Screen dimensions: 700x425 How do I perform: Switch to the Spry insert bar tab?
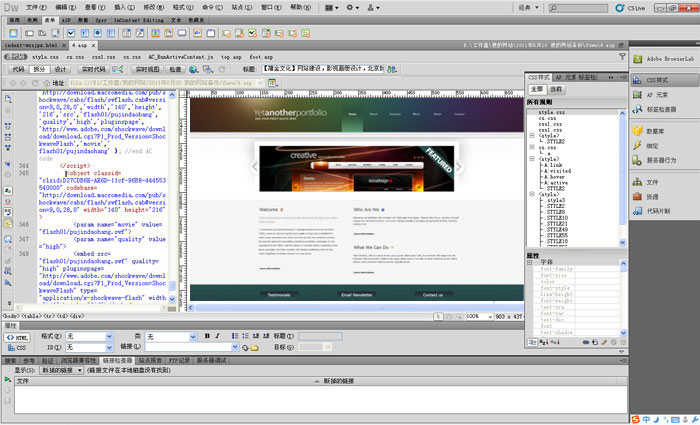coord(101,20)
